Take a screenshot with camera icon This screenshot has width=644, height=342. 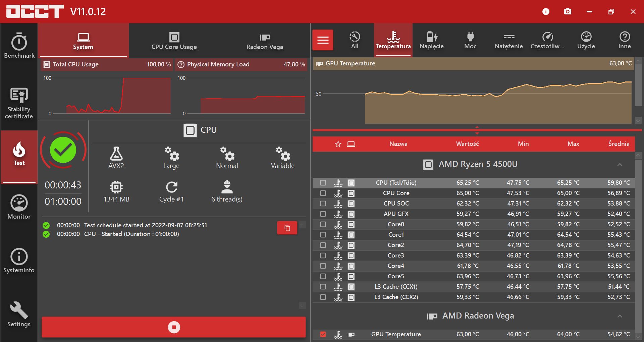coord(568,12)
